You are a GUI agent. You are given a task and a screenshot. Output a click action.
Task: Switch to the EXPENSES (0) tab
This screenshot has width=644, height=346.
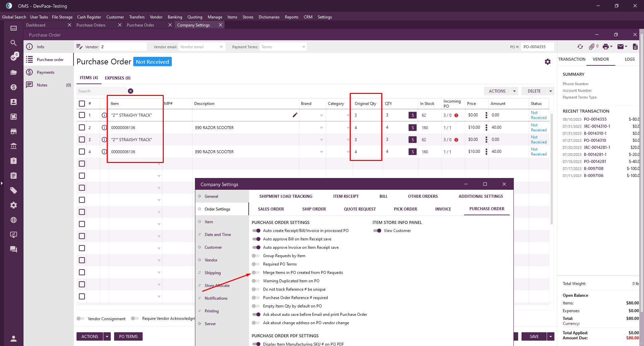117,78
